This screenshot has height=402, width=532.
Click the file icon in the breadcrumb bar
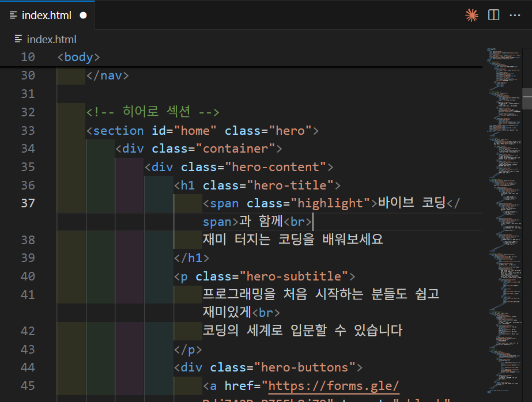[x=18, y=39]
